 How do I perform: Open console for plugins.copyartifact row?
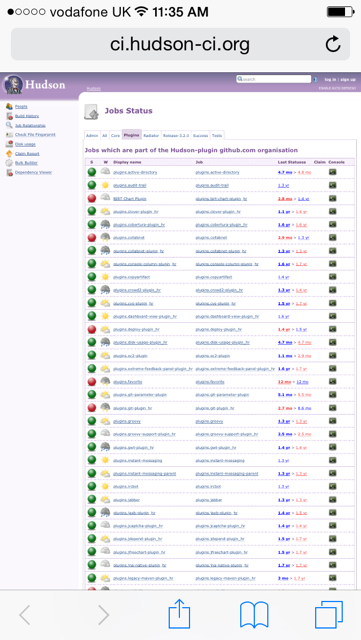[332, 277]
